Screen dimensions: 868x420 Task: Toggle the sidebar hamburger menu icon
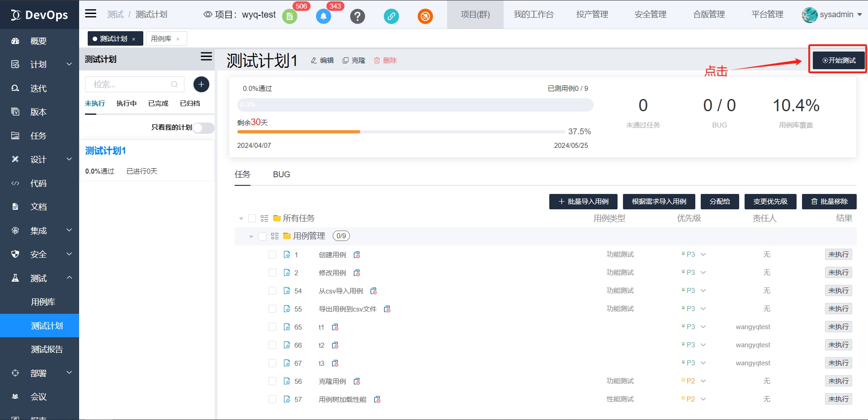point(91,14)
